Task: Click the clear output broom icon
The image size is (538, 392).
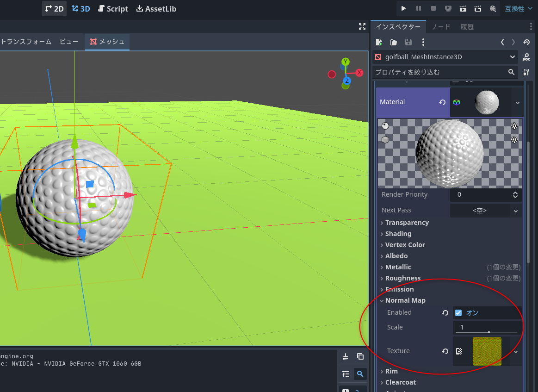Action: click(346, 356)
